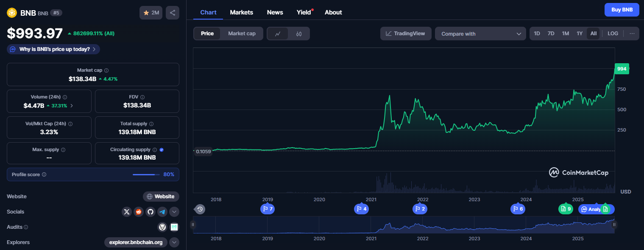Toggle LOG scale on the chart

click(x=613, y=34)
